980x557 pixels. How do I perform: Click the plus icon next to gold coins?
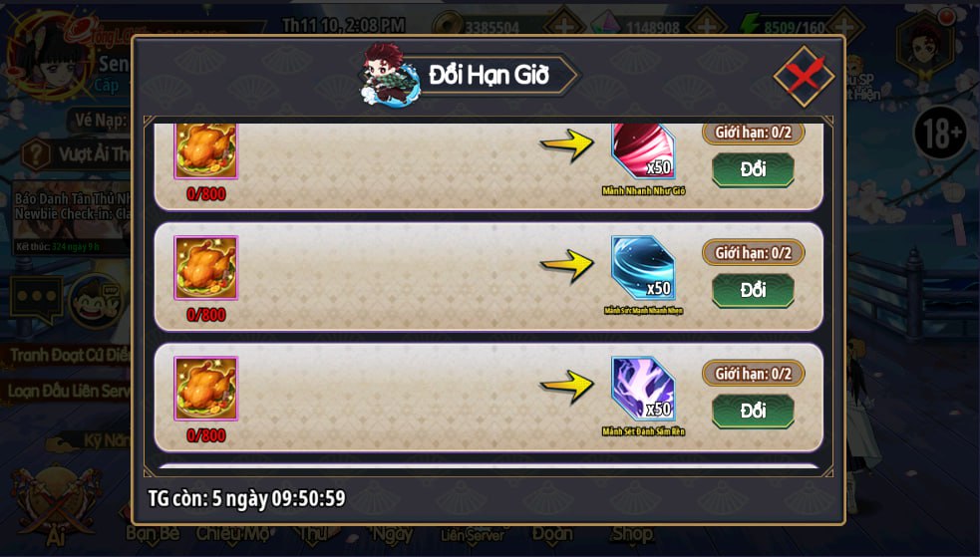(x=564, y=26)
